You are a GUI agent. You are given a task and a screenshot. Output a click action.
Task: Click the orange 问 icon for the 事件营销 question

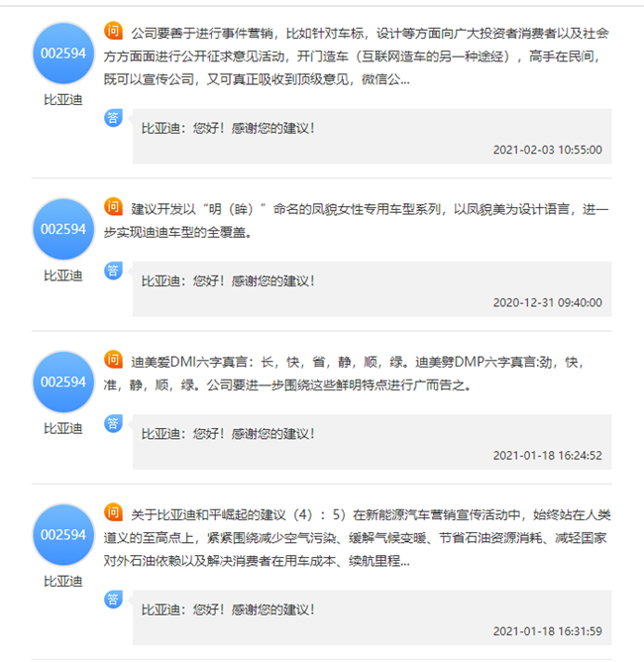[x=113, y=31]
